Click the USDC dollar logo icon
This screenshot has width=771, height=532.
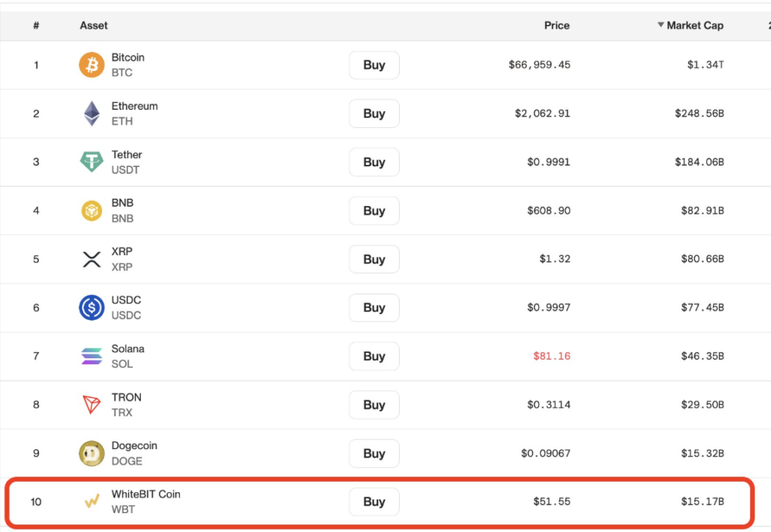pyautogui.click(x=91, y=307)
